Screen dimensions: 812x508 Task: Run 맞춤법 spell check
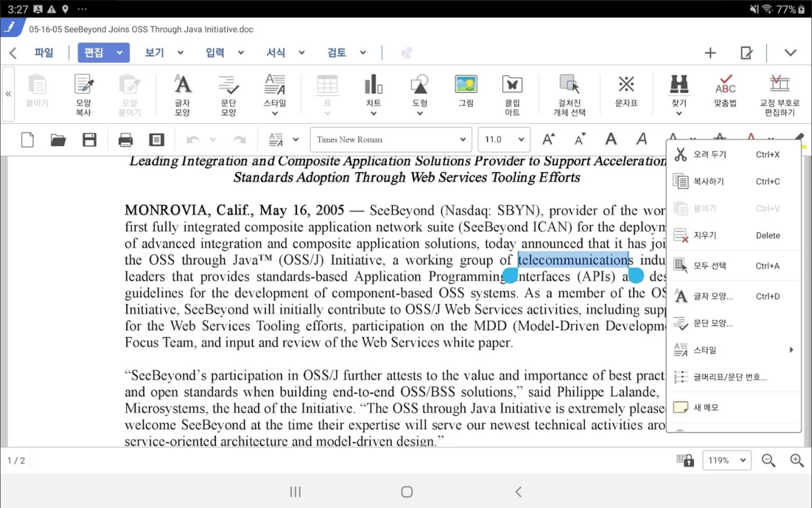pos(725,92)
